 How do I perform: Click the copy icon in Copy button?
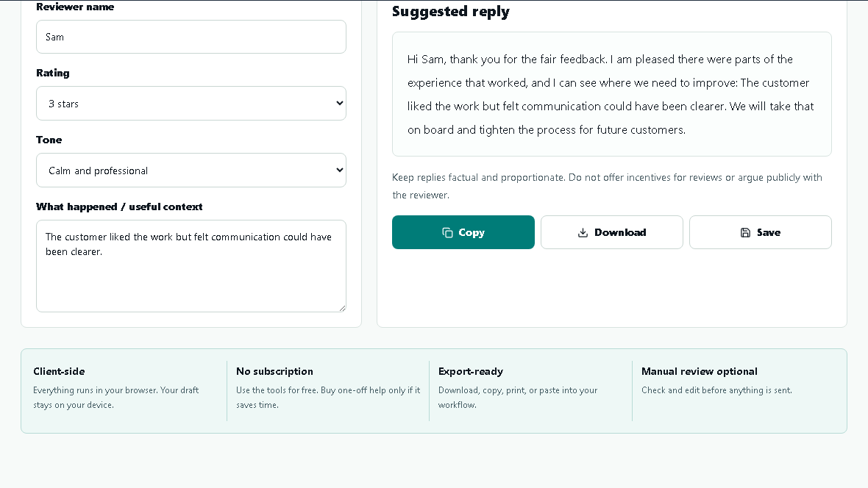(x=447, y=232)
